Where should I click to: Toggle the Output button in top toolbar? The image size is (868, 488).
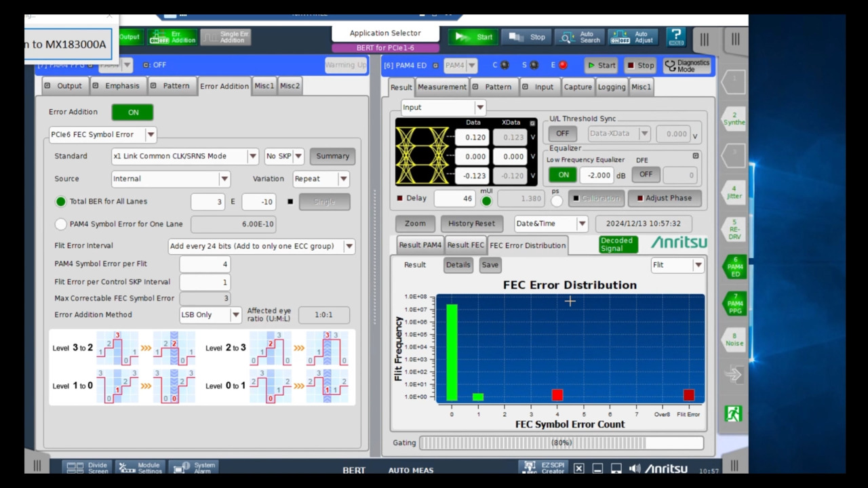pos(129,37)
